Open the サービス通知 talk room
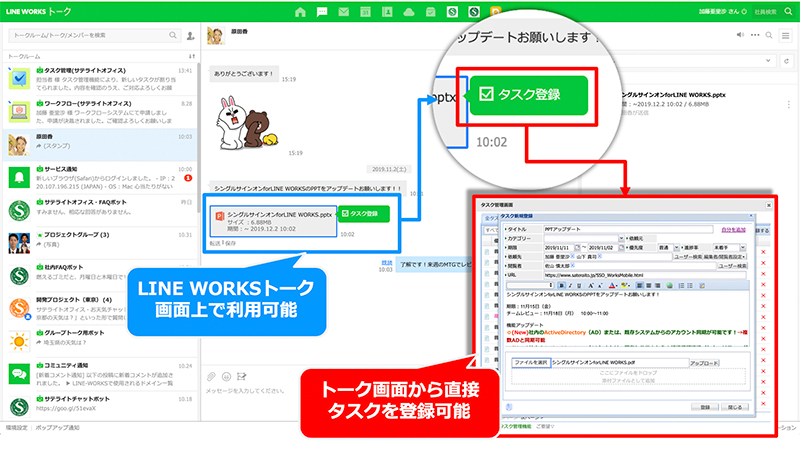 point(99,178)
